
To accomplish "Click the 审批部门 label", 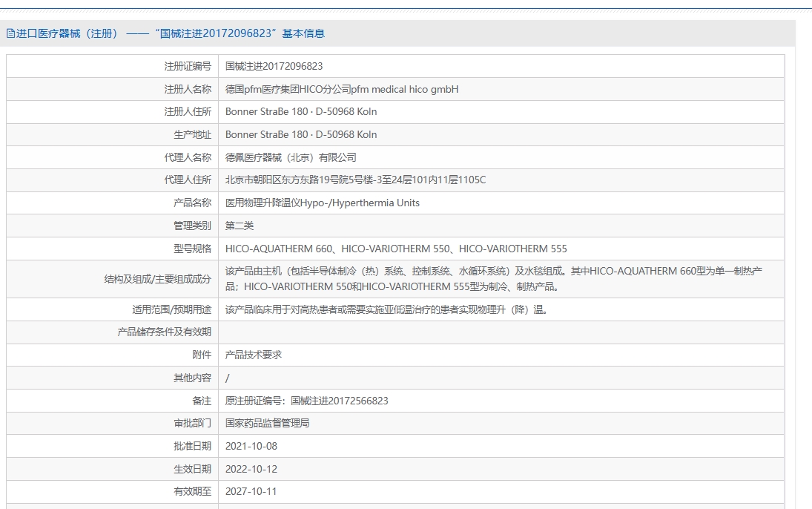I will [192, 424].
